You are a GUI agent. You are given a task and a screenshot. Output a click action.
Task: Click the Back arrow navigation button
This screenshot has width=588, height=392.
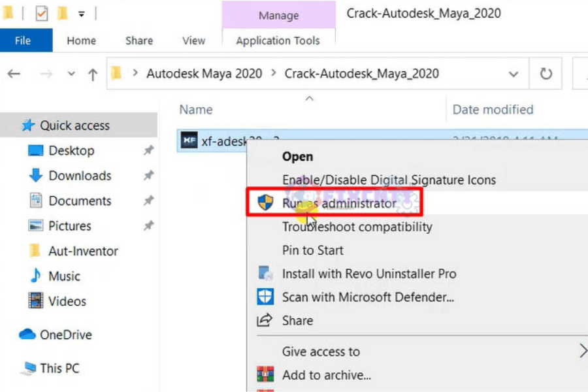coord(14,74)
